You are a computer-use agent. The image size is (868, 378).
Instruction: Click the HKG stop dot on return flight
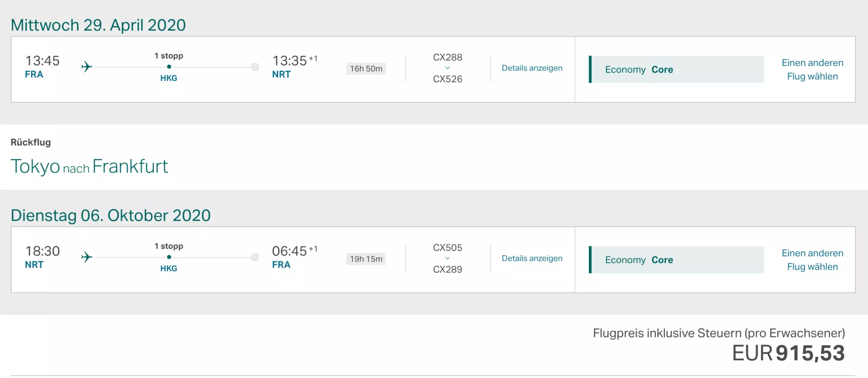[x=169, y=257]
